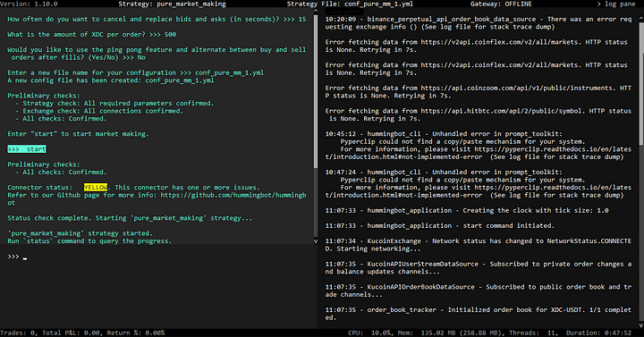Click the output pane scrollbar
The image size is (644, 337).
pyautogui.click(x=316, y=90)
